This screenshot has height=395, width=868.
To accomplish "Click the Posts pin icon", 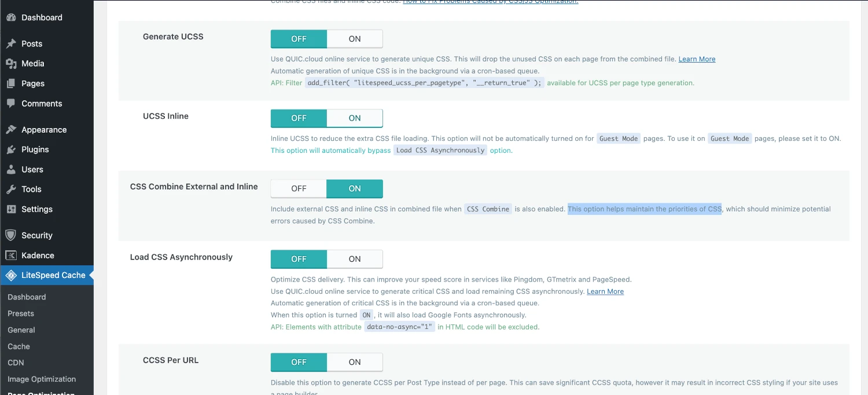I will [x=11, y=43].
